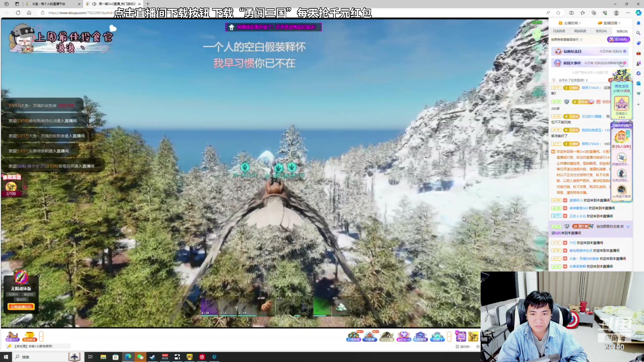Open Edge sidebar shopping tag icon
Viewport: 644px width, 362px height.
click(638, 43)
